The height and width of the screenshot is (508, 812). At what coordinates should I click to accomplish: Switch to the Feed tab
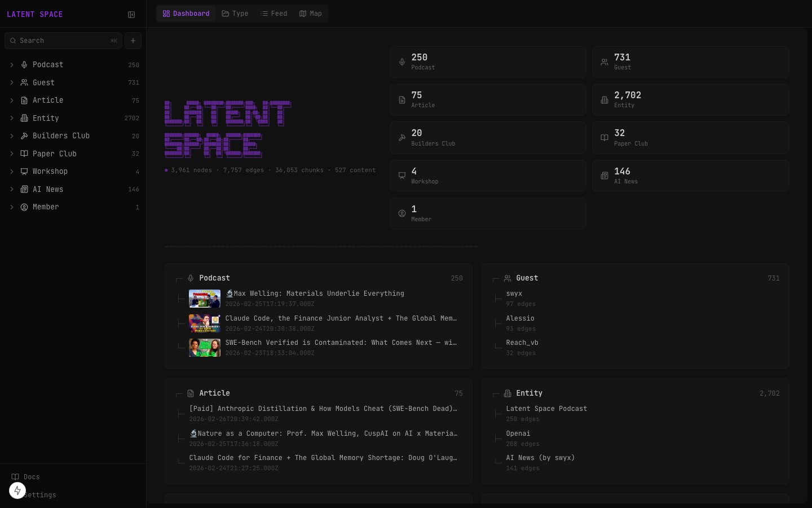coord(274,14)
